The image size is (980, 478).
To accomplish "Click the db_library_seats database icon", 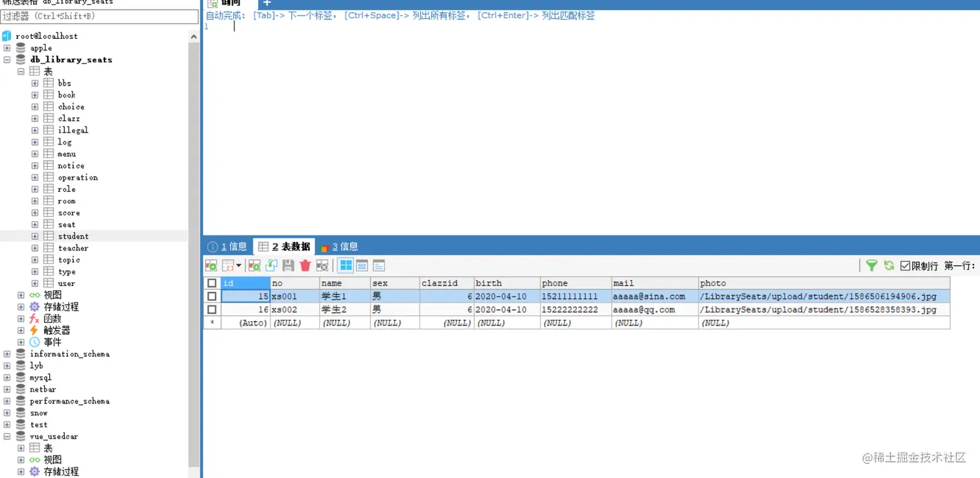I will (21, 60).
